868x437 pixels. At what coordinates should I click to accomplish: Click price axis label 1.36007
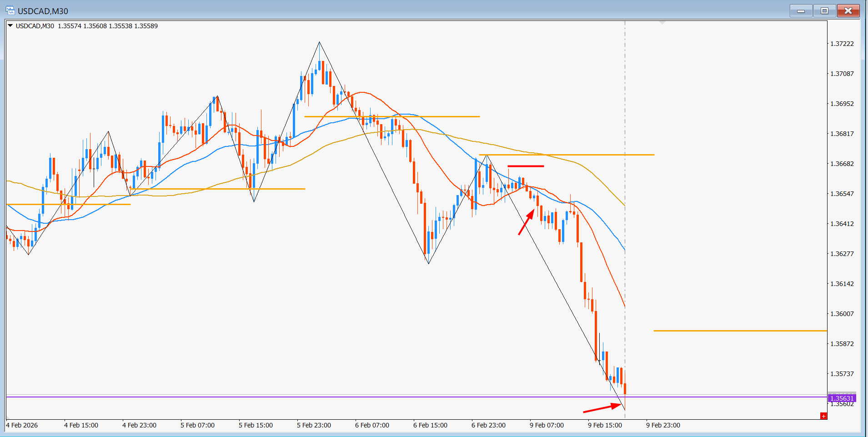(x=842, y=314)
